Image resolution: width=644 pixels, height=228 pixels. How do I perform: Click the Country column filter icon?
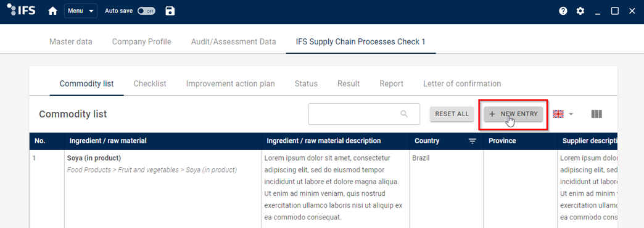pos(473,141)
